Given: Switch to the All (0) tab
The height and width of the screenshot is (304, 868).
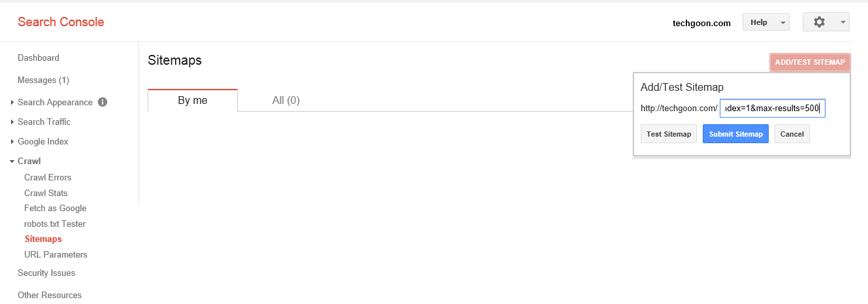Looking at the screenshot, I should pos(285,100).
